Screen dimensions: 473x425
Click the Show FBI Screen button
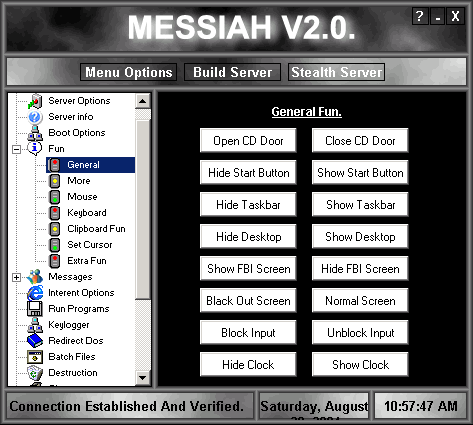[248, 269]
